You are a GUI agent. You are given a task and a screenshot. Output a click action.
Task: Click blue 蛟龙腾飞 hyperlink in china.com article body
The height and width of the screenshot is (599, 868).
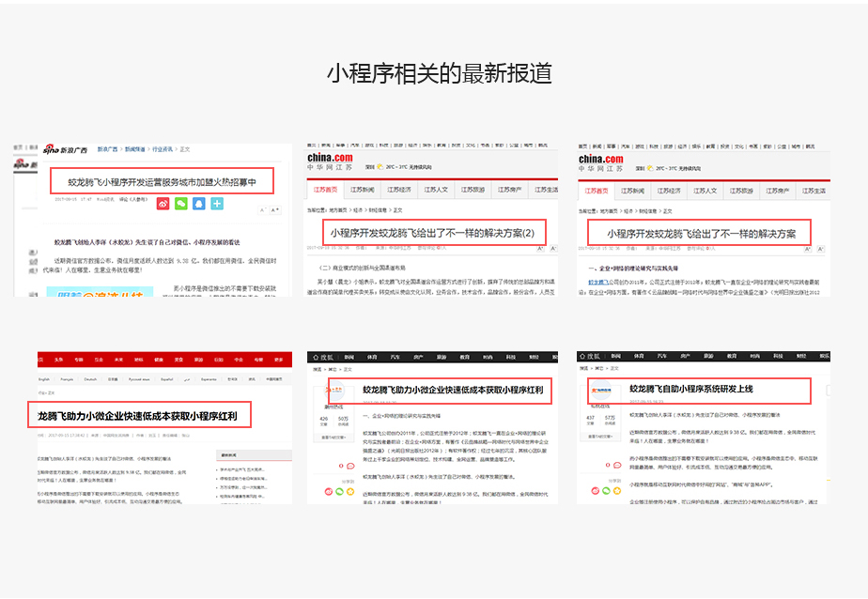(x=600, y=281)
